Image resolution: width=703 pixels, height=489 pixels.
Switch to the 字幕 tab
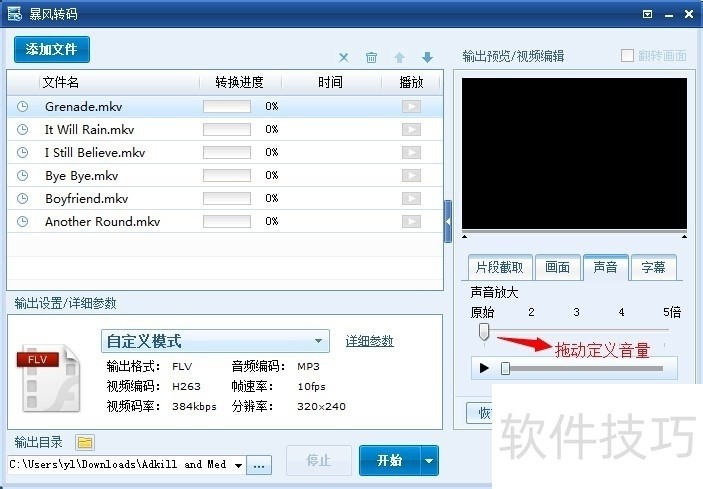click(x=653, y=268)
